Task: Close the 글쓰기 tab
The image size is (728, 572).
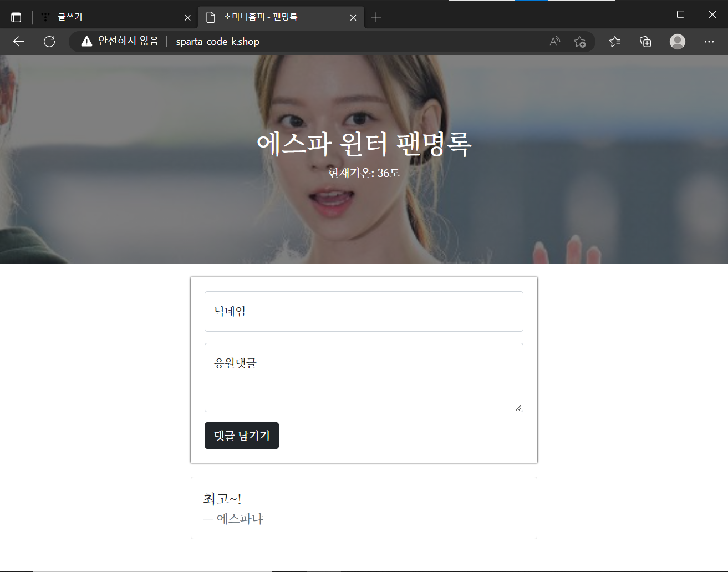Action: click(x=187, y=18)
